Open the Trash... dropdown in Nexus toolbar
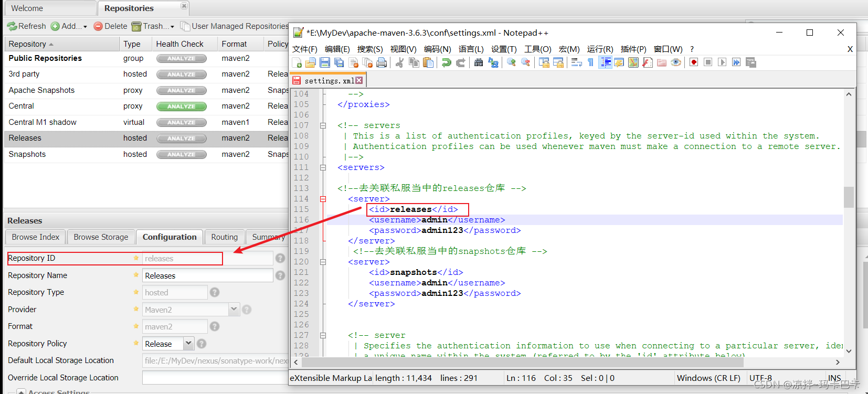This screenshot has width=868, height=394. point(153,26)
